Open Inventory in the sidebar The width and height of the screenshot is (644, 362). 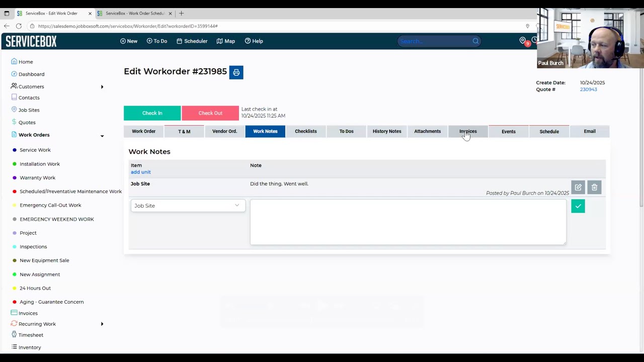(x=30, y=347)
